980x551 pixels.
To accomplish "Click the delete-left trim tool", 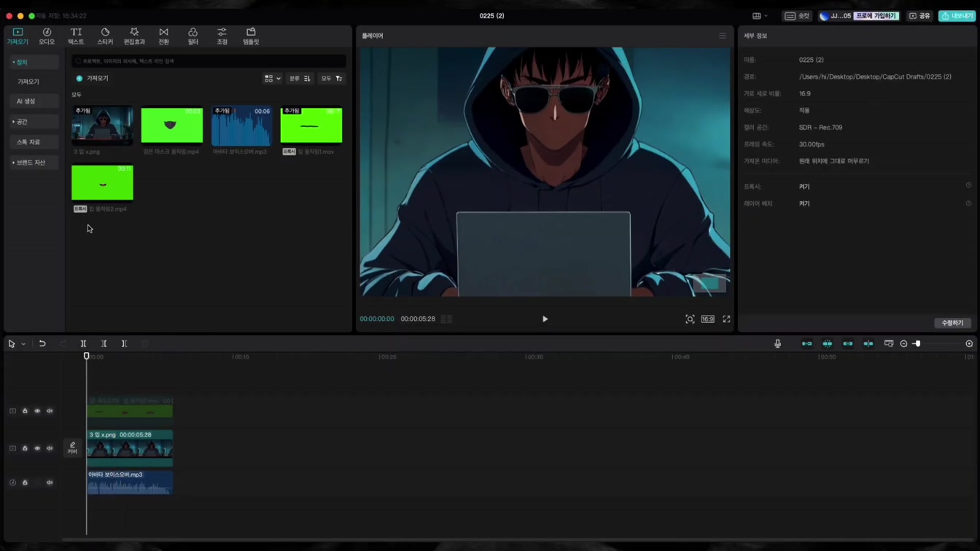I will (x=104, y=344).
